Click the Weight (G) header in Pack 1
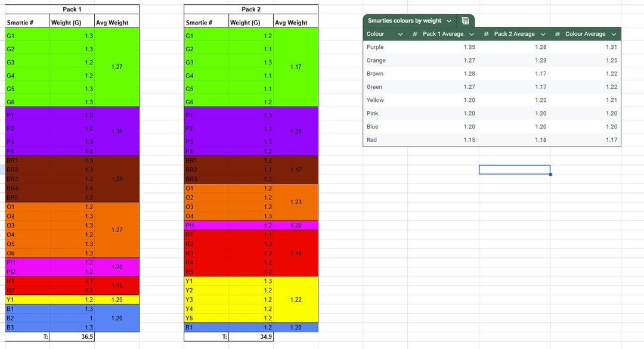Image resolution: width=644 pixels, height=349 pixels. point(66,23)
